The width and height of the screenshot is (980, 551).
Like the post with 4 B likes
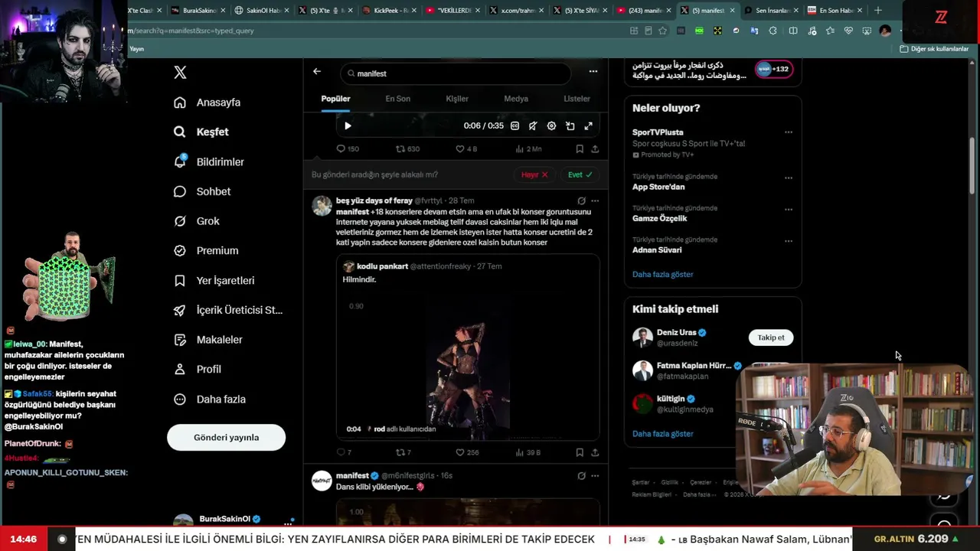point(466,148)
